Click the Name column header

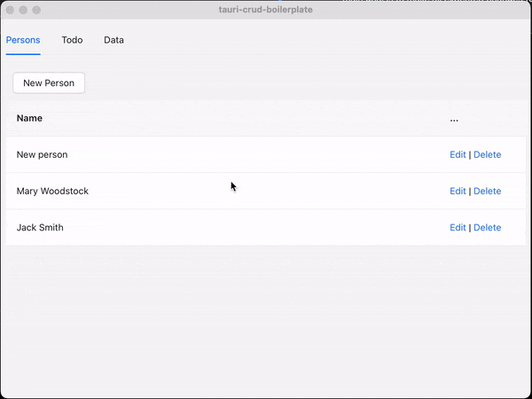(29, 118)
